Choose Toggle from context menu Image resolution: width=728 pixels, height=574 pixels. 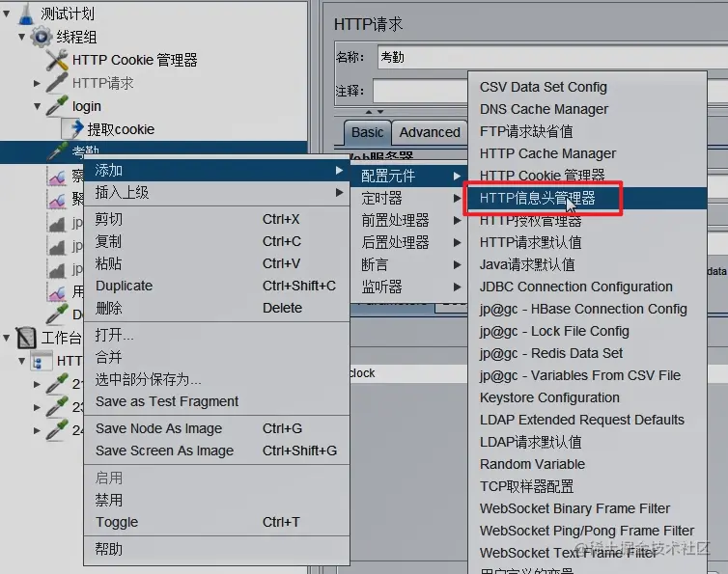click(216, 522)
